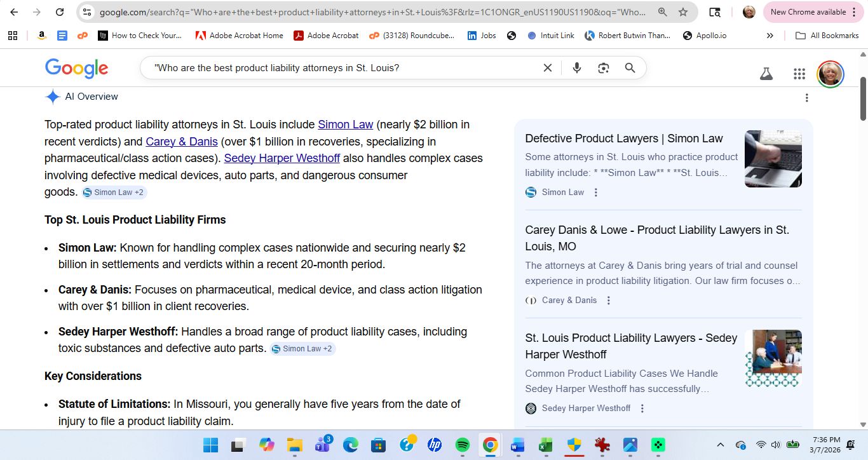Follow the Simon Law link in overview
Screen dimensions: 868x460
tap(346, 125)
